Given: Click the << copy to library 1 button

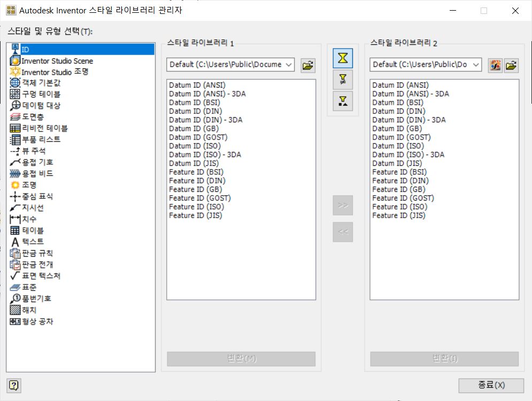Looking at the screenshot, I should pyautogui.click(x=343, y=232).
